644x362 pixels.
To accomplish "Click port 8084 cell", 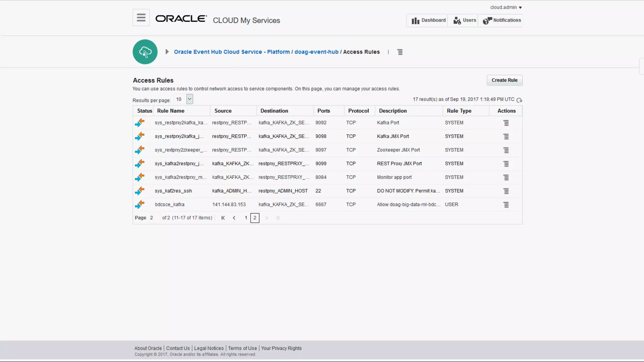I will 321,177.
